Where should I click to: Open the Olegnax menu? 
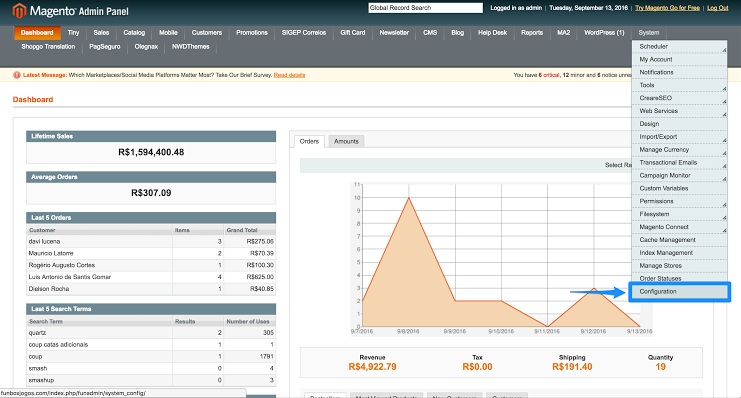pyautogui.click(x=146, y=46)
